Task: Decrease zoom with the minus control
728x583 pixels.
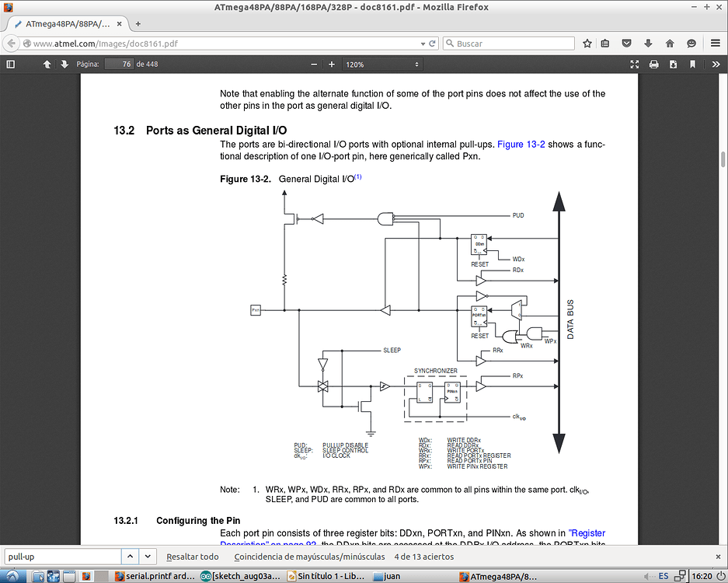Action: coord(314,65)
